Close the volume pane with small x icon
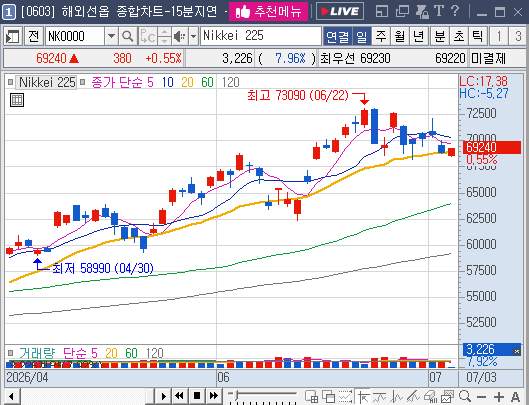 (x=517, y=351)
